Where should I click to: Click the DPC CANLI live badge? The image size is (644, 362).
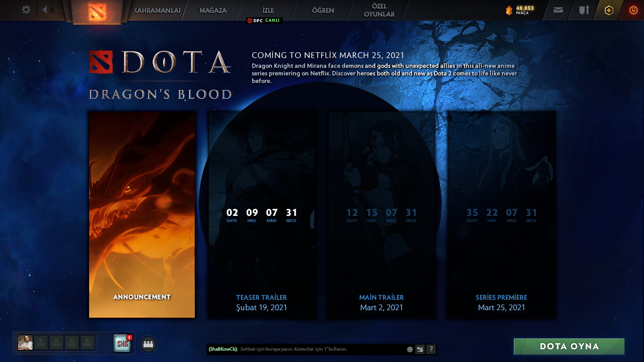[x=264, y=21]
